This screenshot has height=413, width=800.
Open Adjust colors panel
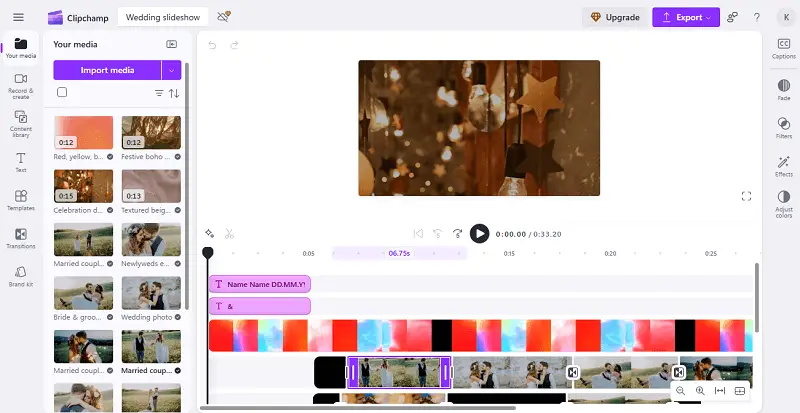(784, 204)
